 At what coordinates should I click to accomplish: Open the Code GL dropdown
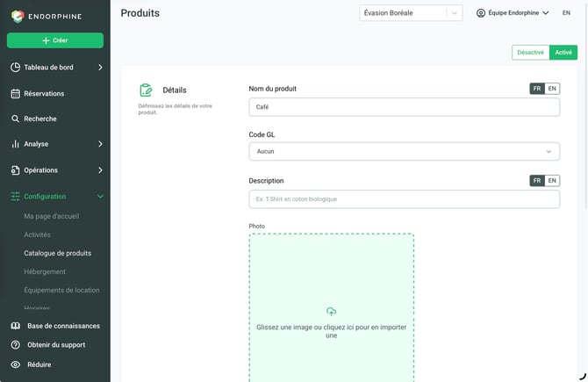pos(405,151)
